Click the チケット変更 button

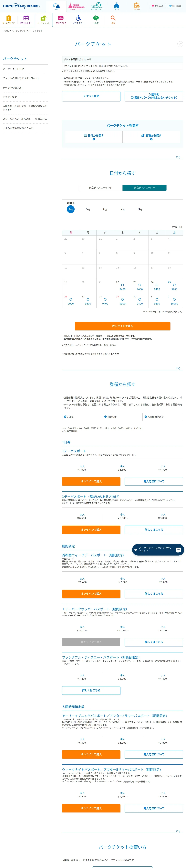91,96
